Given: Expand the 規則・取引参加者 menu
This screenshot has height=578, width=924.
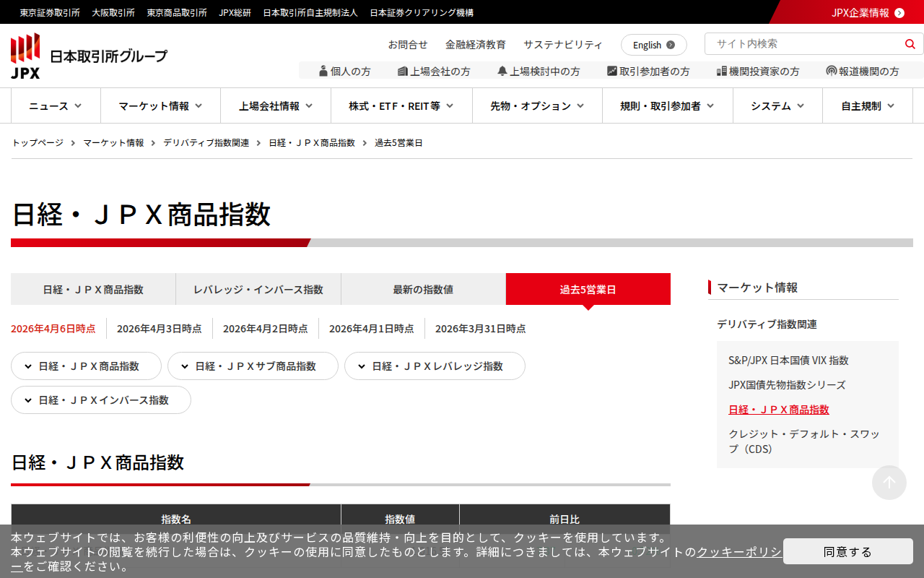Looking at the screenshot, I should point(668,106).
